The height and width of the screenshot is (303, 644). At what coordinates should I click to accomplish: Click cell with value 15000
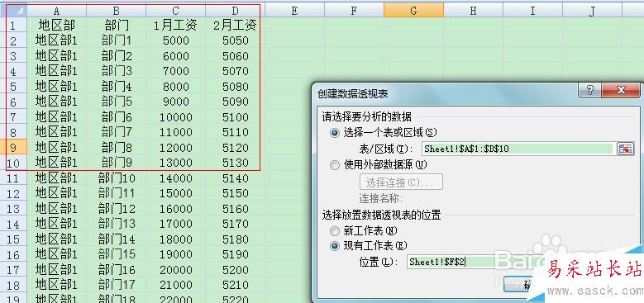coord(176,193)
